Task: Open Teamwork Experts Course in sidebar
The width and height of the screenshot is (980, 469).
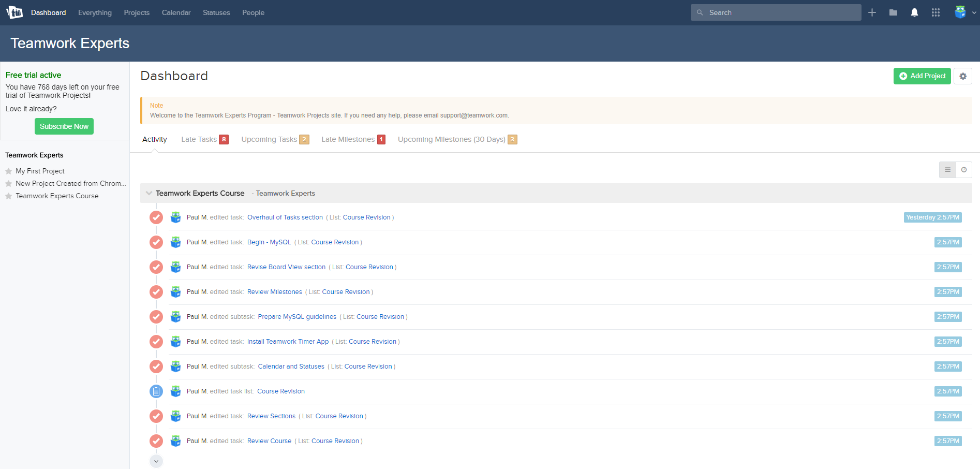Action: pos(57,196)
